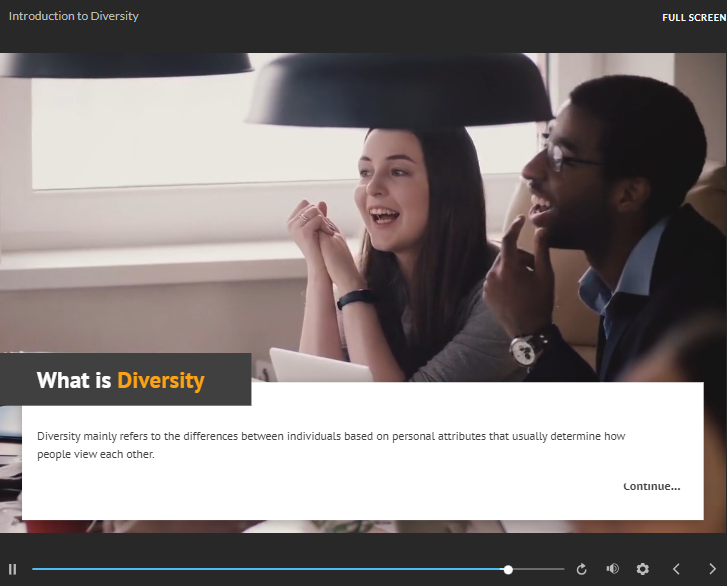Click the large black pendant lamp

tap(400, 95)
